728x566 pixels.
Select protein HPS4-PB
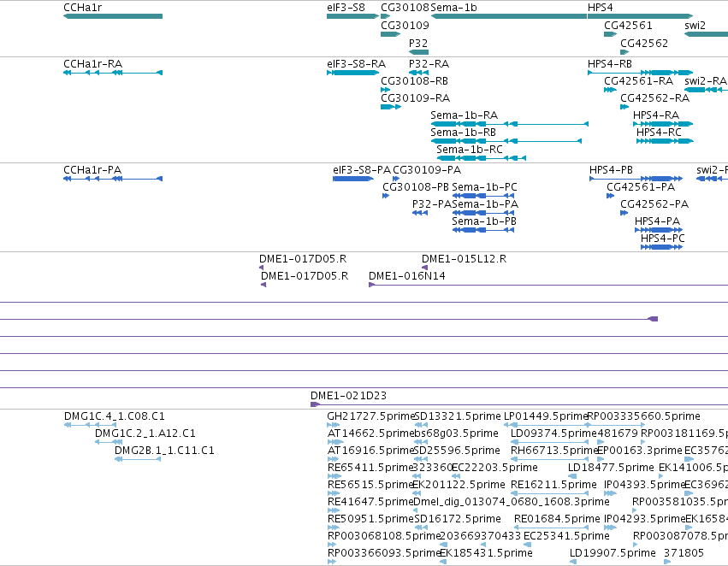[x=611, y=170]
